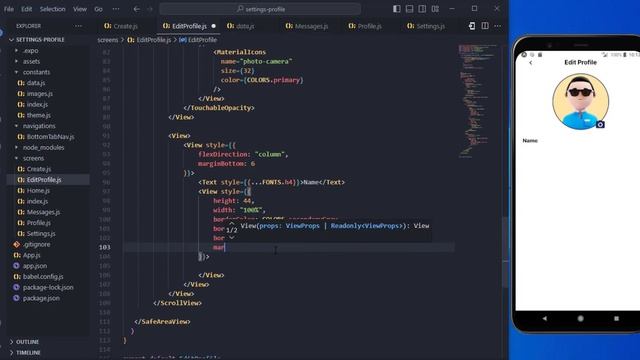
Task: Toggle bottom panel layout icon
Action: 409,9
